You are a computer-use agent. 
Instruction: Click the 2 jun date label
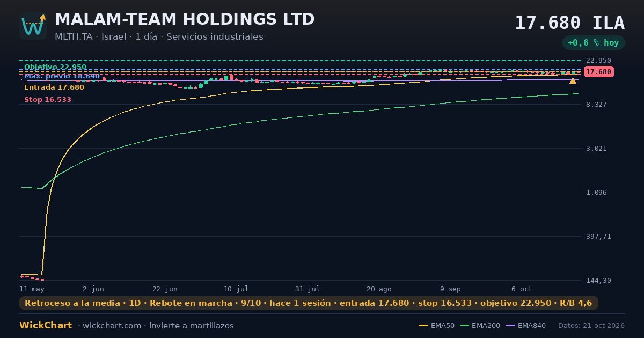tap(93, 289)
